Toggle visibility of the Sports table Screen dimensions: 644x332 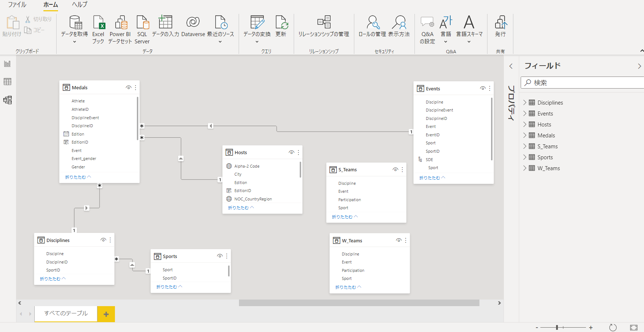[x=220, y=256]
